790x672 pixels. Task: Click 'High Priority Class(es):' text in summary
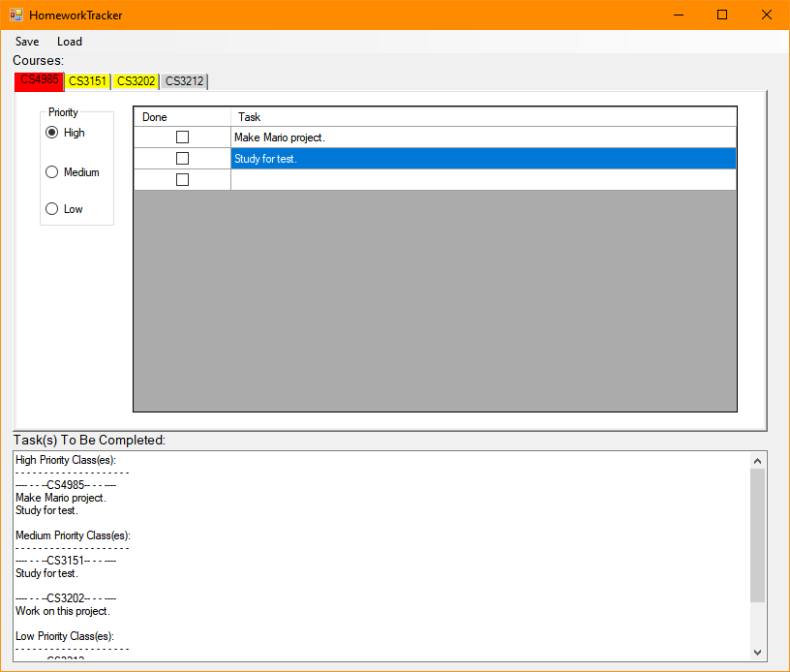click(x=66, y=460)
